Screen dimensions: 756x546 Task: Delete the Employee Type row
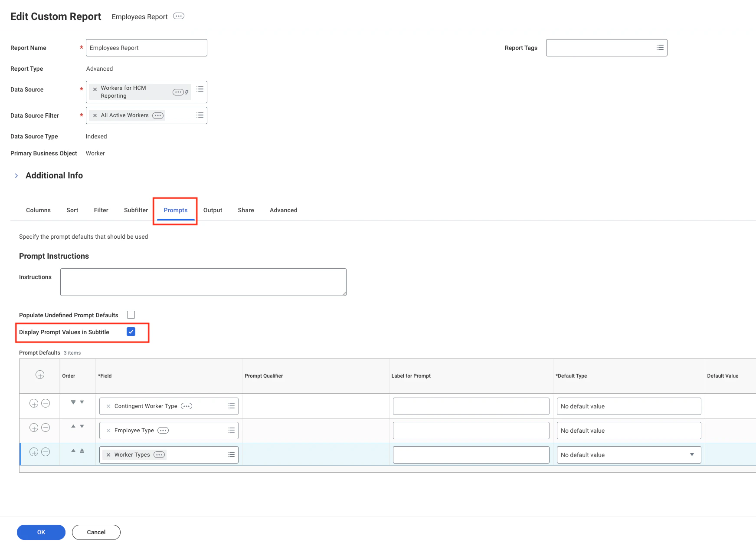[x=46, y=428]
